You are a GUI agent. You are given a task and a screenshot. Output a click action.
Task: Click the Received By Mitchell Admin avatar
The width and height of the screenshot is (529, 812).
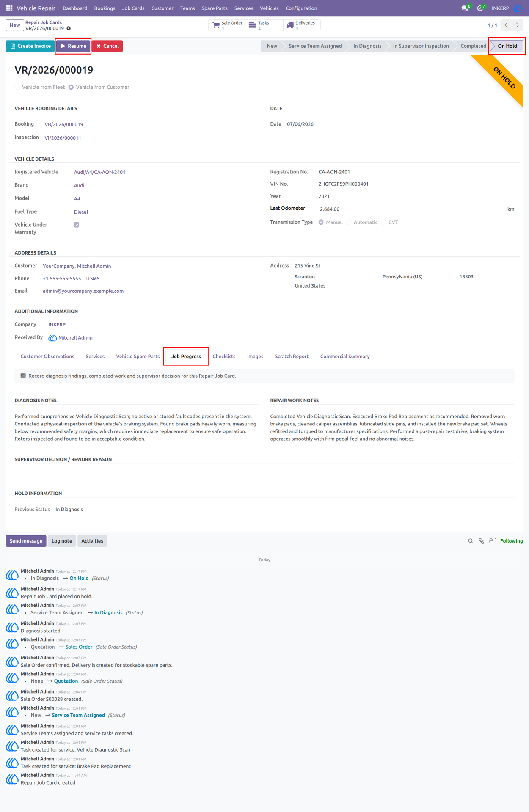52,338
